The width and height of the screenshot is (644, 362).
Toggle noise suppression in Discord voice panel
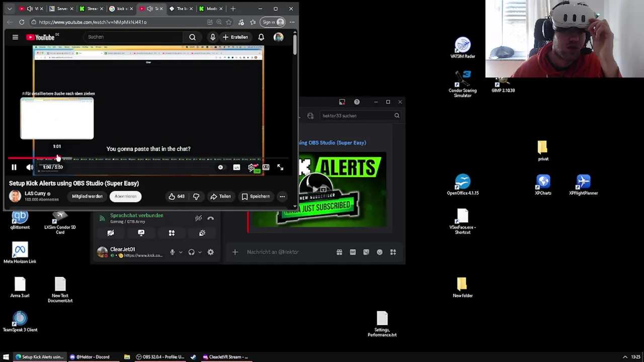[198, 218]
